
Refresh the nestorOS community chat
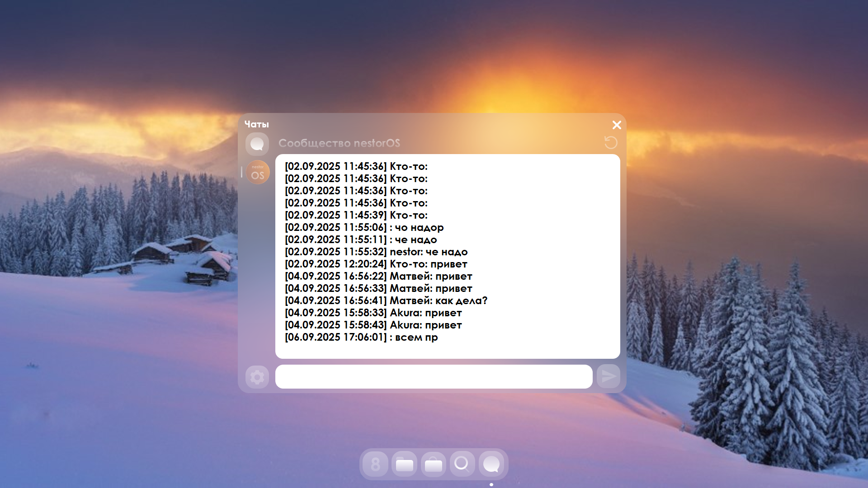pos(611,143)
